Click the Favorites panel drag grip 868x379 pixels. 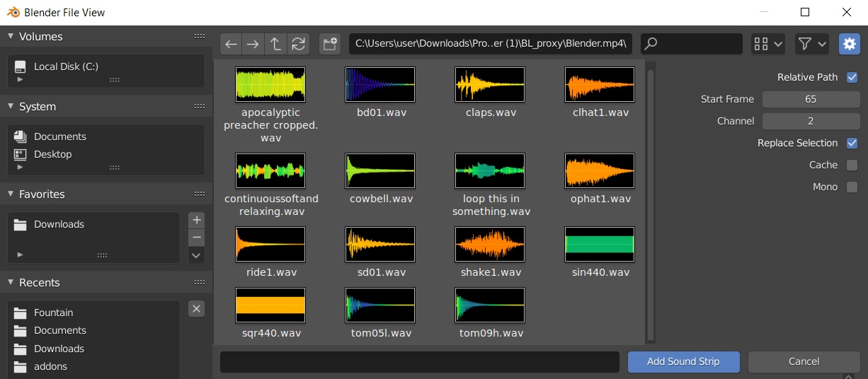pyautogui.click(x=200, y=194)
